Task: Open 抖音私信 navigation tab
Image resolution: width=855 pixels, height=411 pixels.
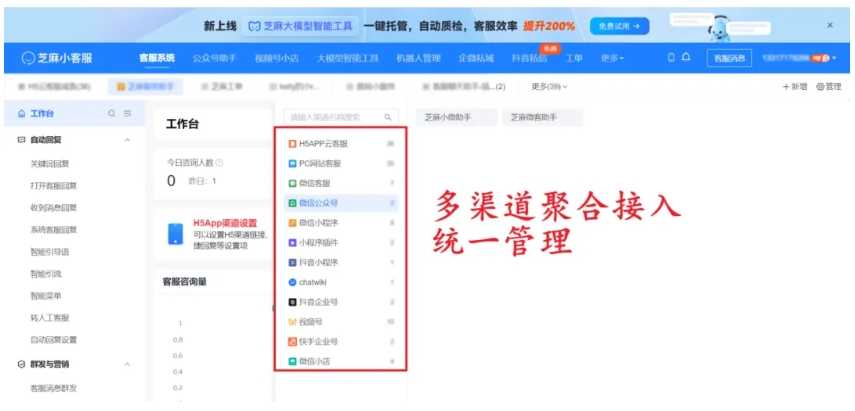Action: point(529,58)
